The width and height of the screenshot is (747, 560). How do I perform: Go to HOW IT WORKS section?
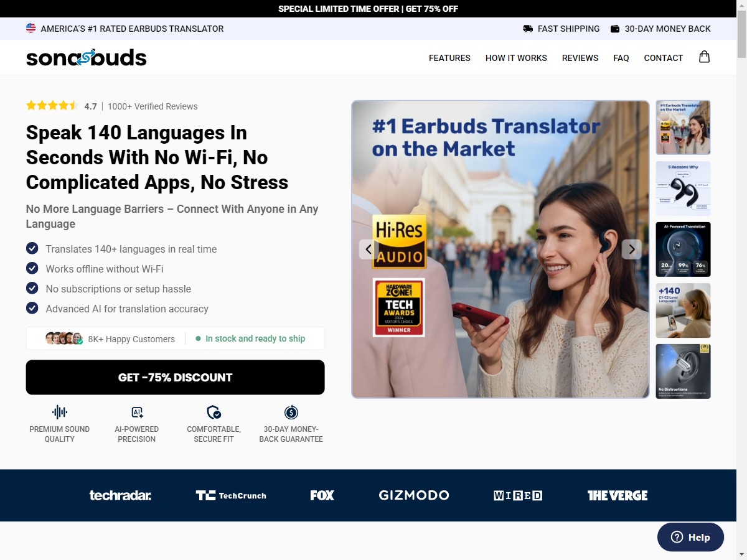(x=516, y=58)
